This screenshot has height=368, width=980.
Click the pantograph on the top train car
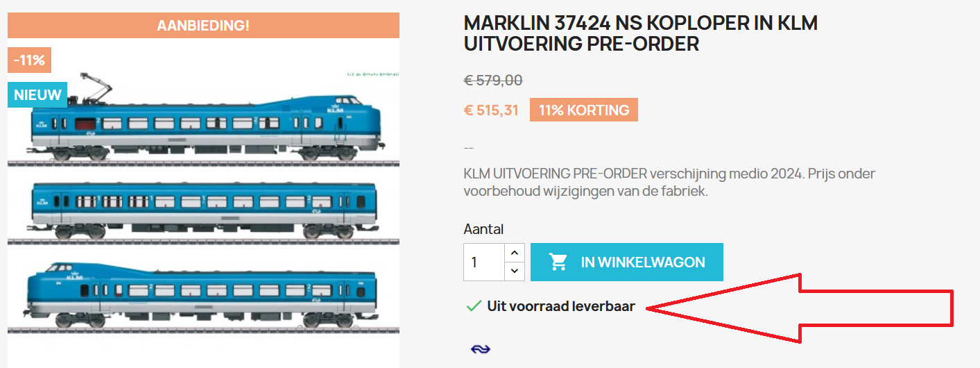click(x=96, y=86)
